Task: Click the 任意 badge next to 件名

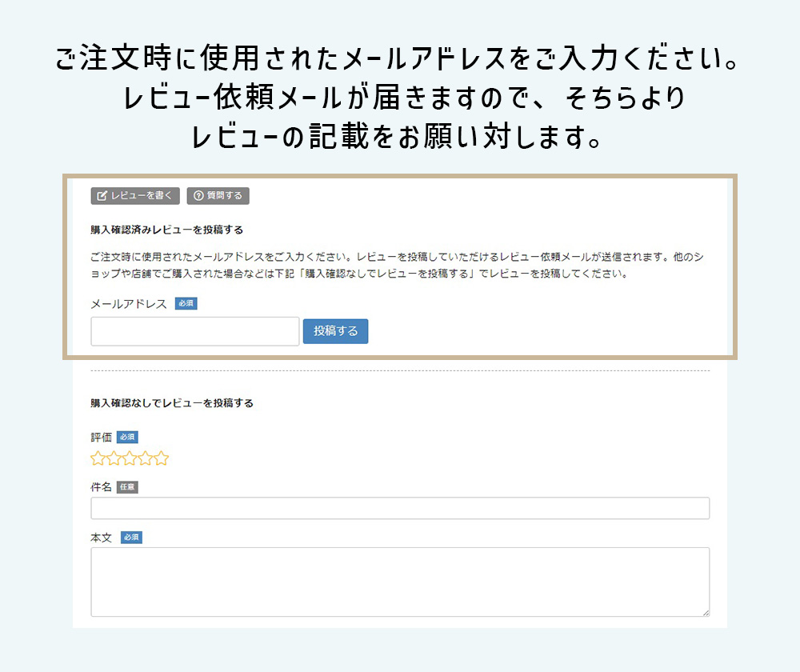Action: point(127,487)
